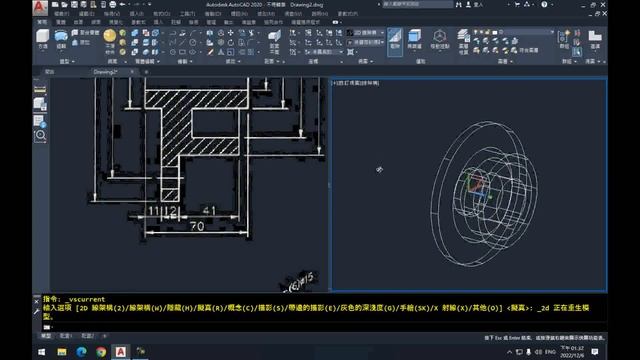This screenshot has height=360, width=640.
Task: Toggle the layer lock icon
Action: (x=488, y=32)
